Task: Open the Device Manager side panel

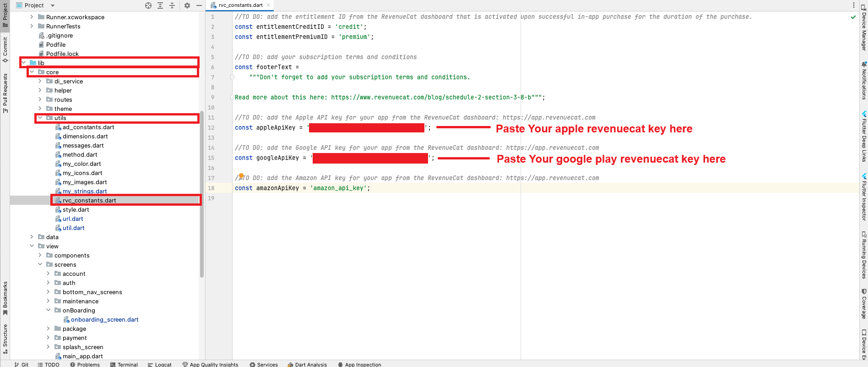Action: click(x=864, y=27)
